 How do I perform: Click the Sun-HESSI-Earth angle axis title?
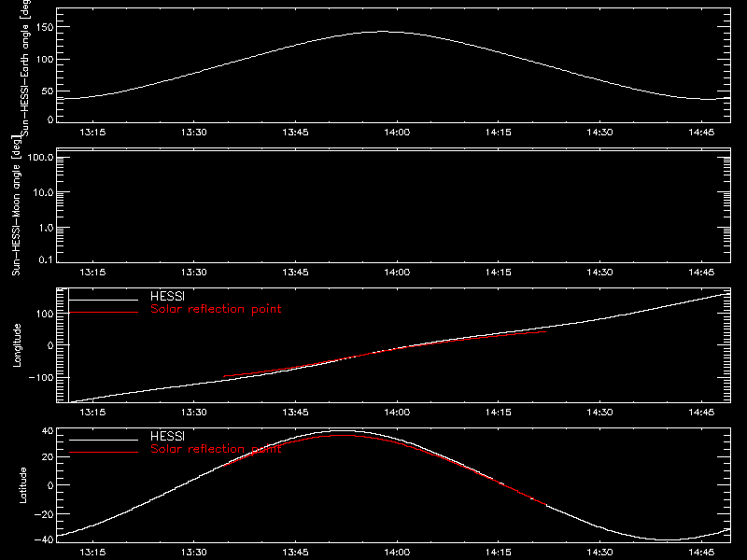[26, 68]
